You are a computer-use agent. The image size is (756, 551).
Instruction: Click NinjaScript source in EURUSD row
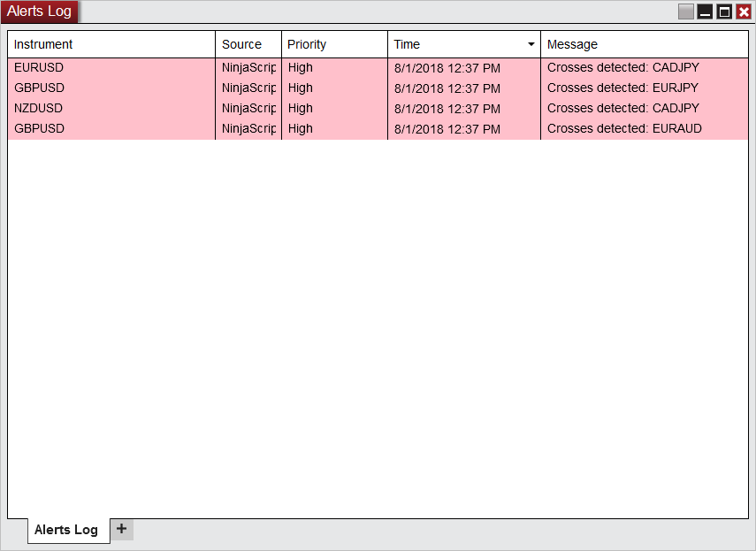coord(248,68)
